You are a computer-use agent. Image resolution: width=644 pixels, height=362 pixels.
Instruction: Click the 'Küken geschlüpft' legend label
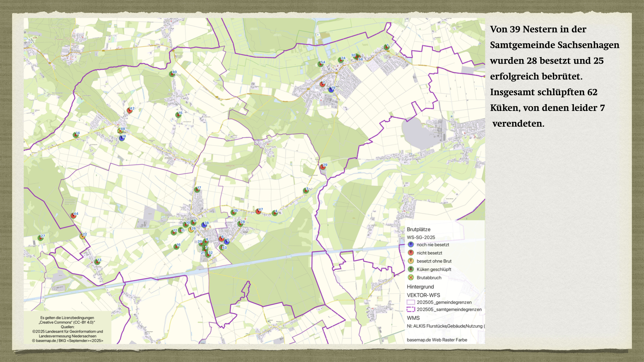434,269
